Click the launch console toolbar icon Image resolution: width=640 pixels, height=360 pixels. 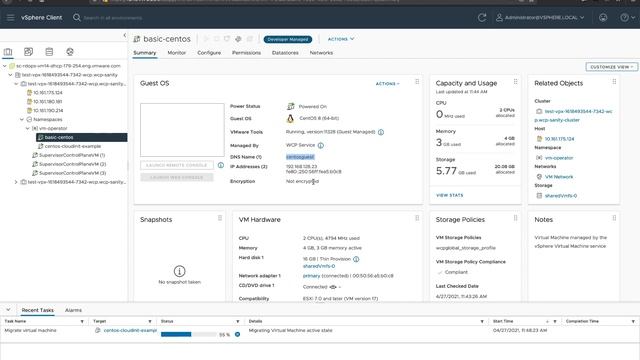click(x=238, y=39)
